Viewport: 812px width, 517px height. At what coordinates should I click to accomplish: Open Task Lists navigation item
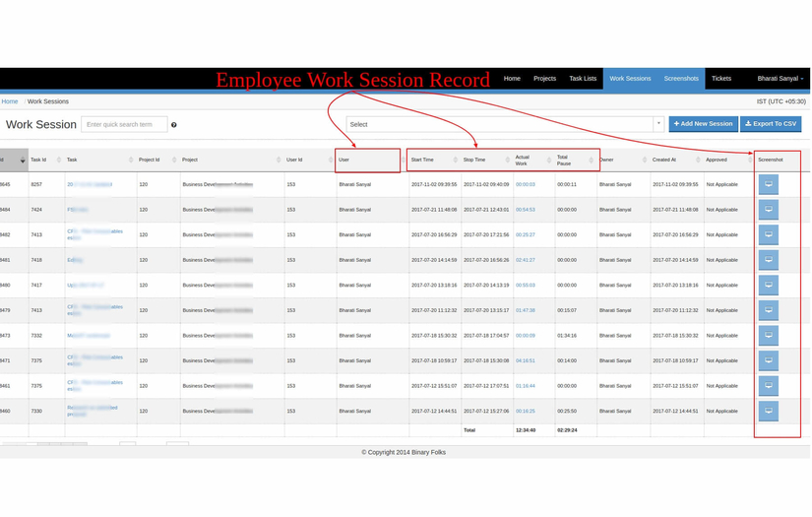583,79
